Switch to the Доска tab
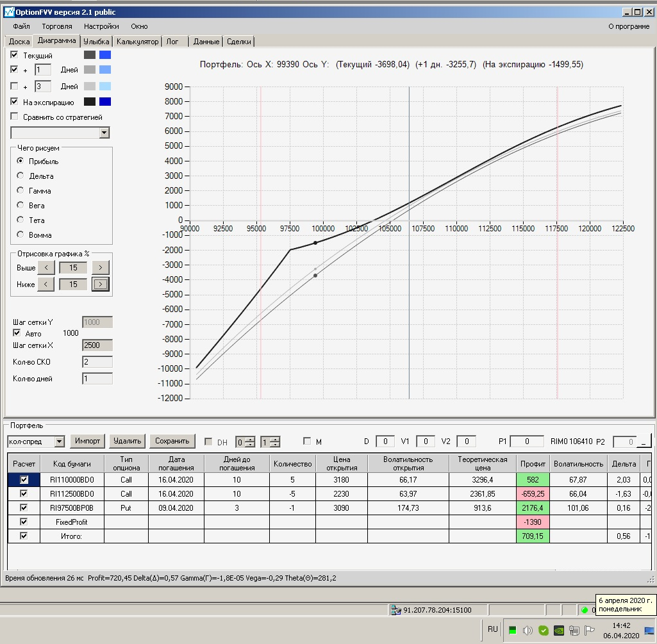 point(19,42)
